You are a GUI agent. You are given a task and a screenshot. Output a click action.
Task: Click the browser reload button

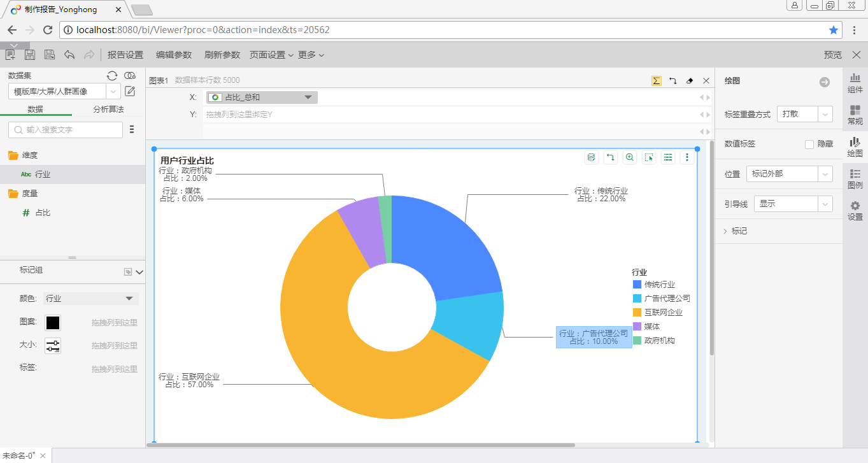coord(48,30)
